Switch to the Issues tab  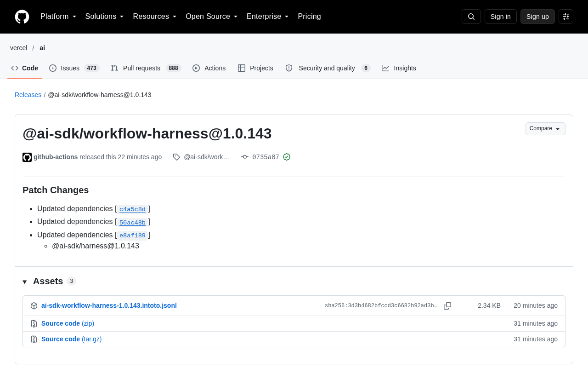(x=74, y=68)
